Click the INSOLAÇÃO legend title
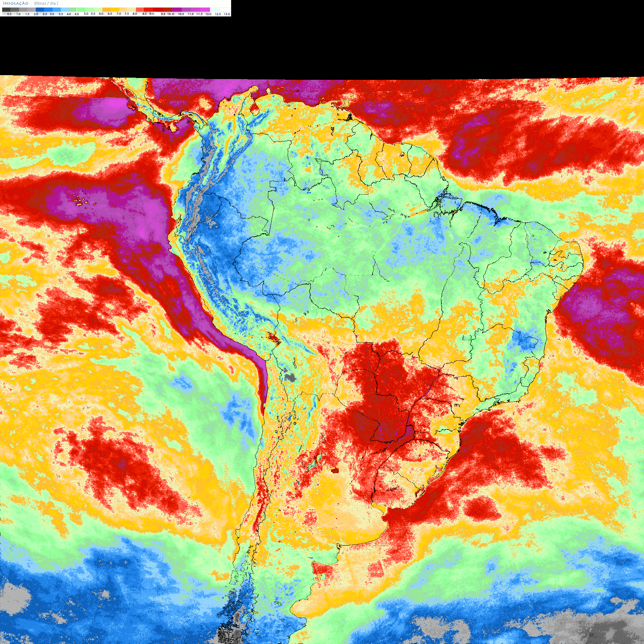 click(16, 3)
